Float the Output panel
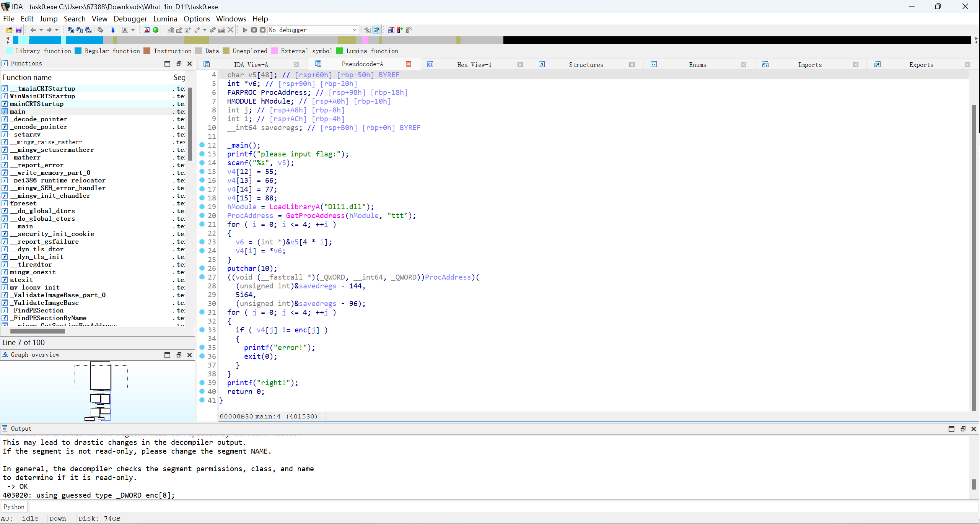 [963, 429]
